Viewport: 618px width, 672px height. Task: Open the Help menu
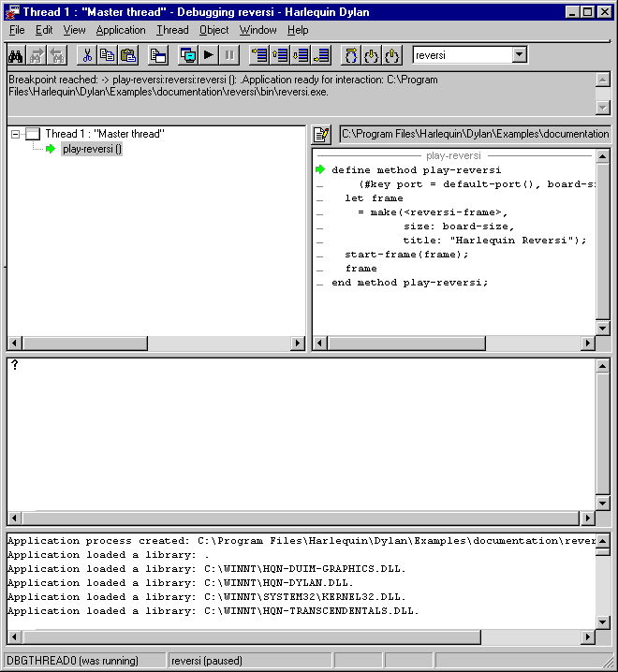pyautogui.click(x=298, y=30)
